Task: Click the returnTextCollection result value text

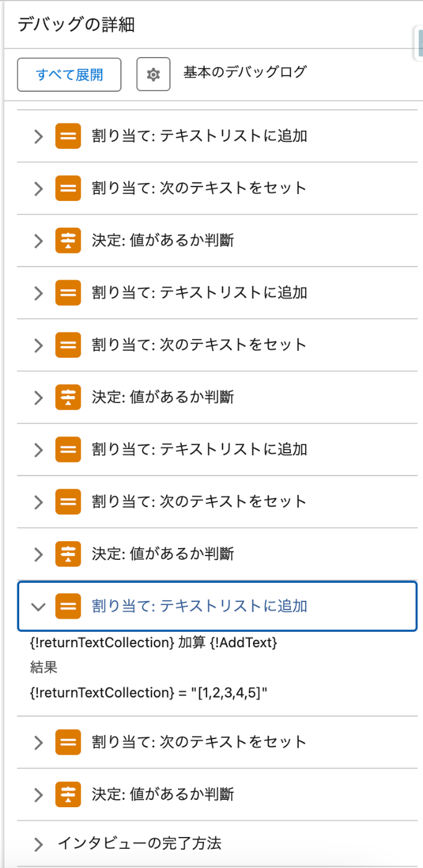Action: click(x=149, y=693)
